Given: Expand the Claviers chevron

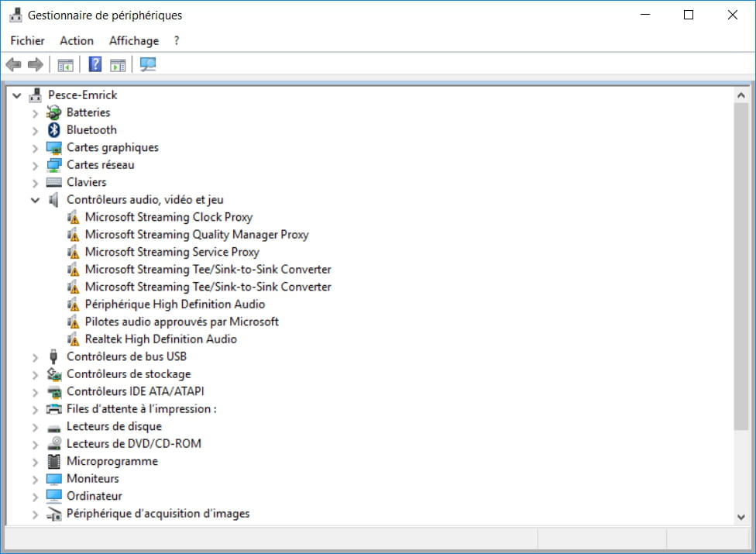Looking at the screenshot, I should click(35, 183).
